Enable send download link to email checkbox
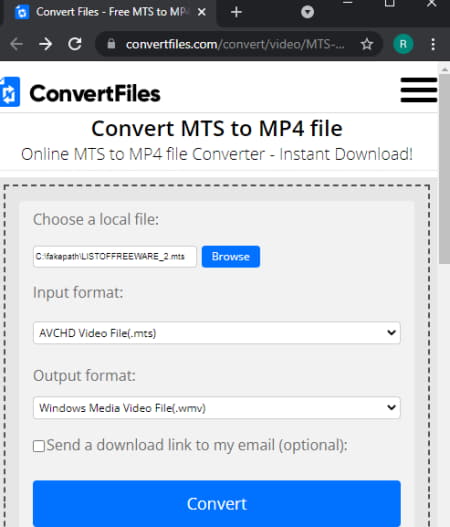450x527 pixels. (x=39, y=446)
